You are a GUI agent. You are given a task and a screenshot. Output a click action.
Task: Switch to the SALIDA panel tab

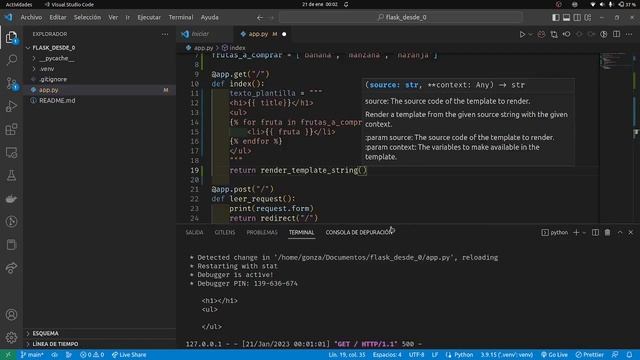(x=194, y=232)
